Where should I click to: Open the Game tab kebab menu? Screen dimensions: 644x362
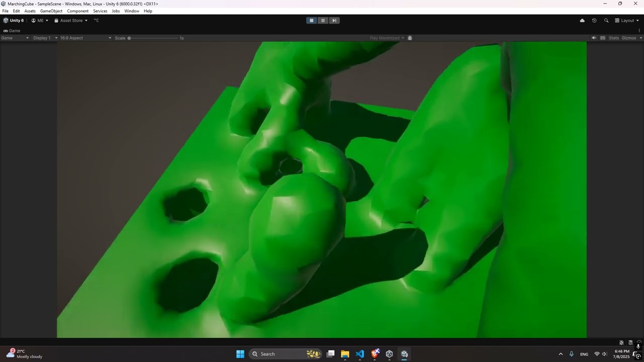pos(639,31)
